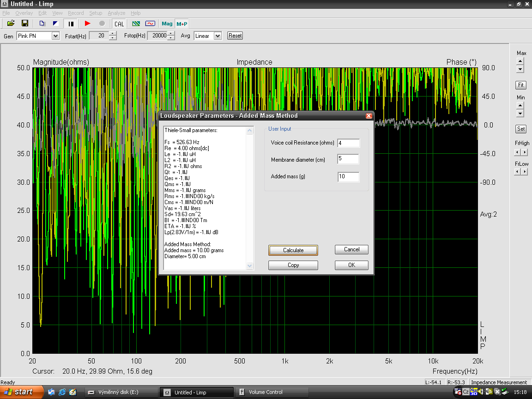532x399 pixels.
Task: Open the Gen Pink PN dropdown
Action: [55, 36]
